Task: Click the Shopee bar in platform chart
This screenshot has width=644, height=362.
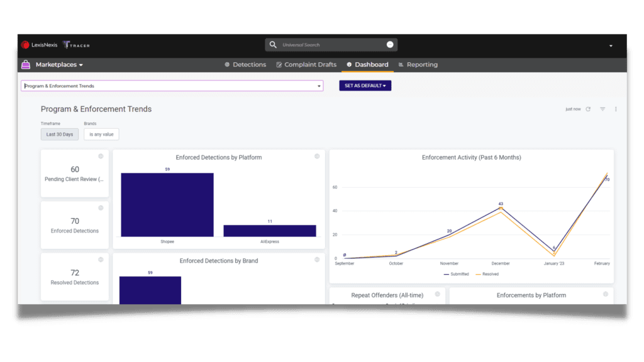Action: coord(167,205)
